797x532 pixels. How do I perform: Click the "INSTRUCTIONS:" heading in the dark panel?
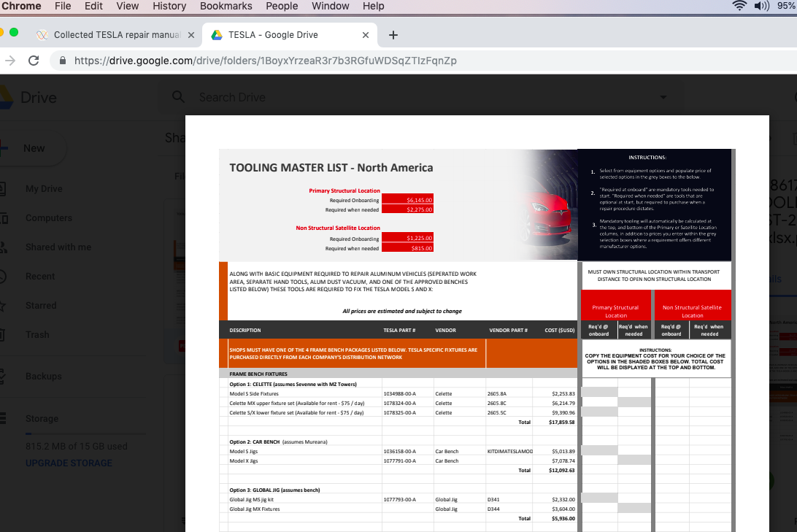click(x=647, y=158)
